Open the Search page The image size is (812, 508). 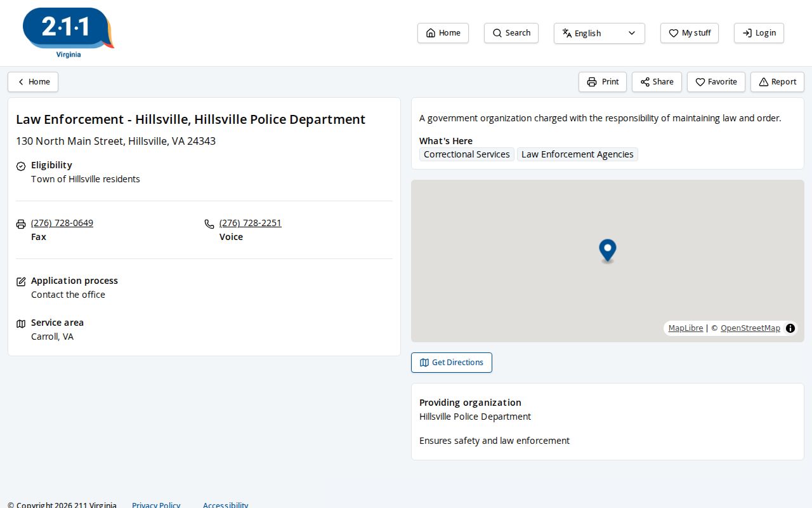(x=511, y=33)
